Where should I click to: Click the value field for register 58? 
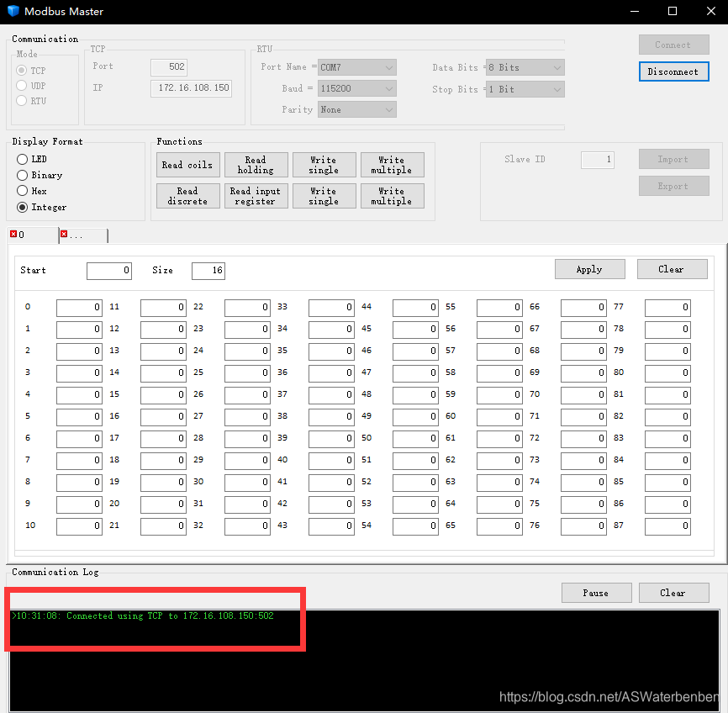coord(499,373)
